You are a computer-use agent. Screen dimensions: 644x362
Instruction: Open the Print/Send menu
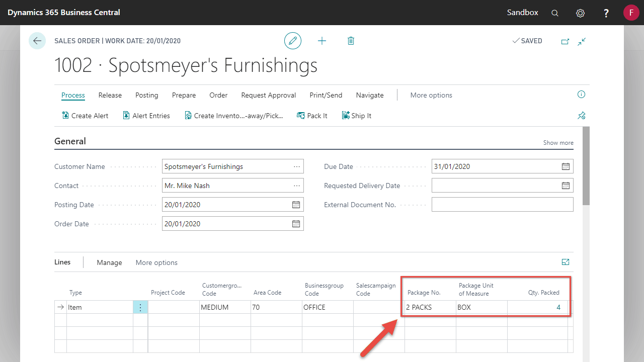tap(326, 95)
